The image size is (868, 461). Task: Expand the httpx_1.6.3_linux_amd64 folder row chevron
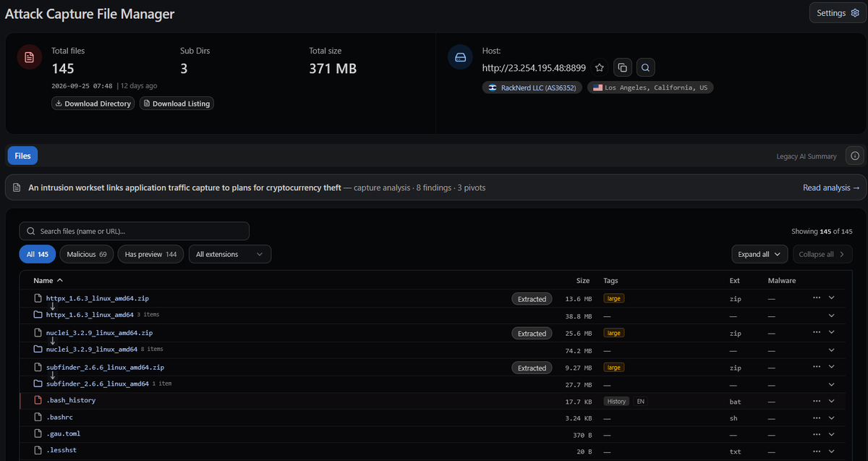coord(832,315)
